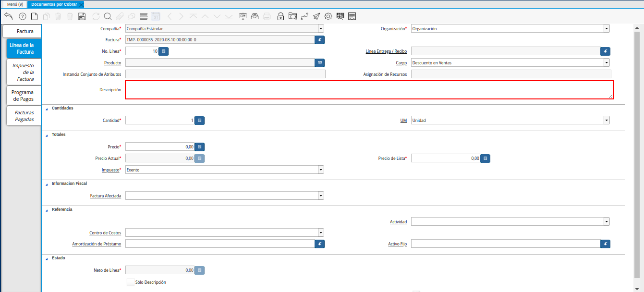Screen dimensions: 644x292
Task: Click the Centro de Costos label link
Action: [x=105, y=233]
